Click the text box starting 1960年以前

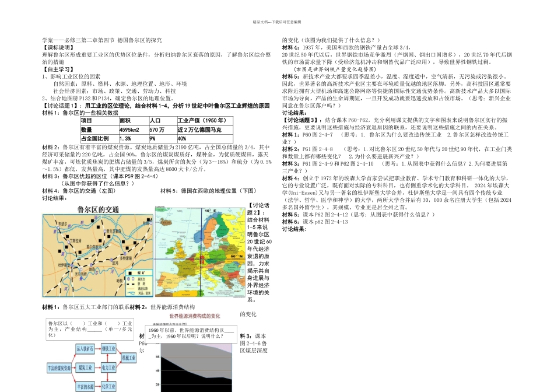click(x=191, y=333)
